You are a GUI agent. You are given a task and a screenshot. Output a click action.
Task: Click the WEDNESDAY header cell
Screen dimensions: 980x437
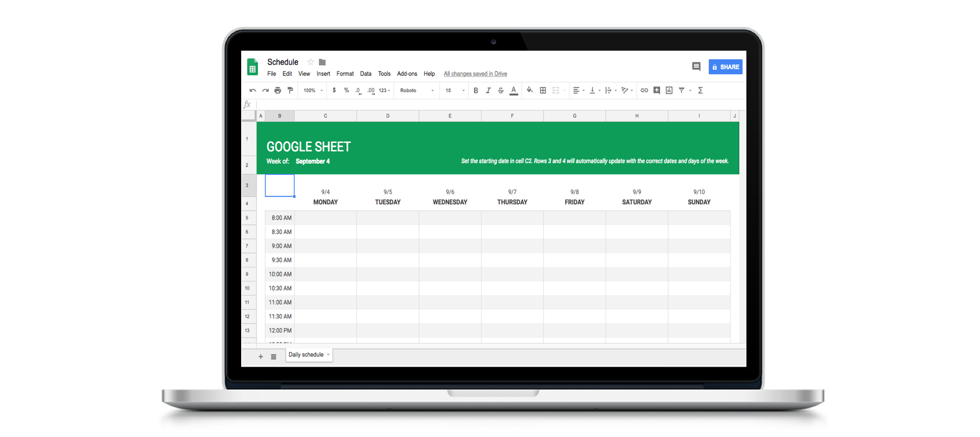pyautogui.click(x=450, y=202)
